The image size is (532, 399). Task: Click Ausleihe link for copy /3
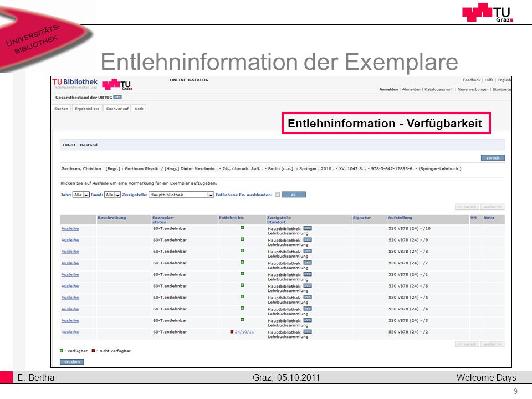pyautogui.click(x=70, y=321)
